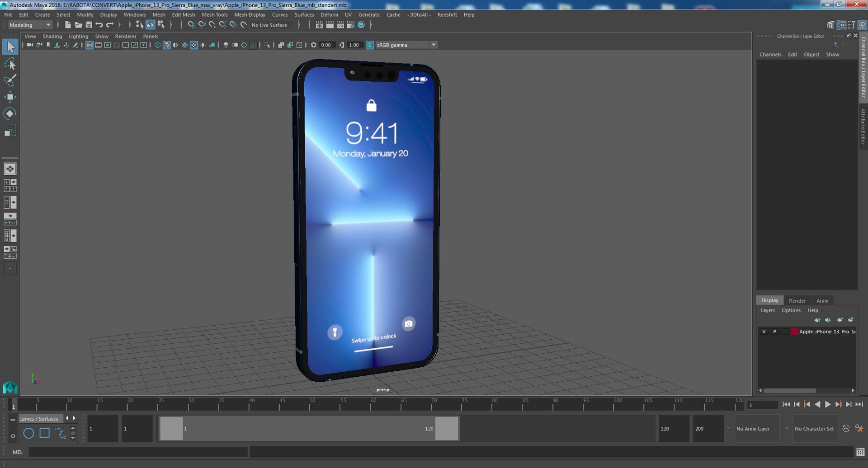Open animation preferences running figure icon
868x468 pixels.
(859, 428)
